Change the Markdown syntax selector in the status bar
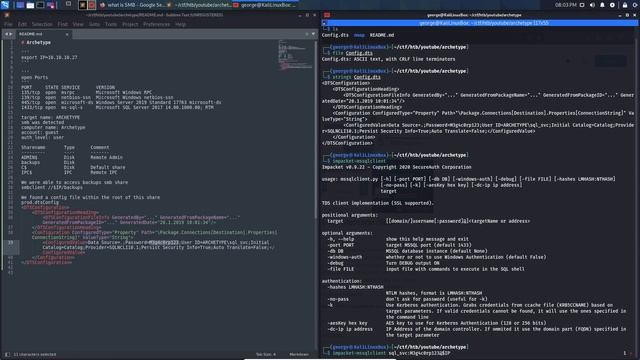This screenshot has height=360, width=640. tap(299, 354)
